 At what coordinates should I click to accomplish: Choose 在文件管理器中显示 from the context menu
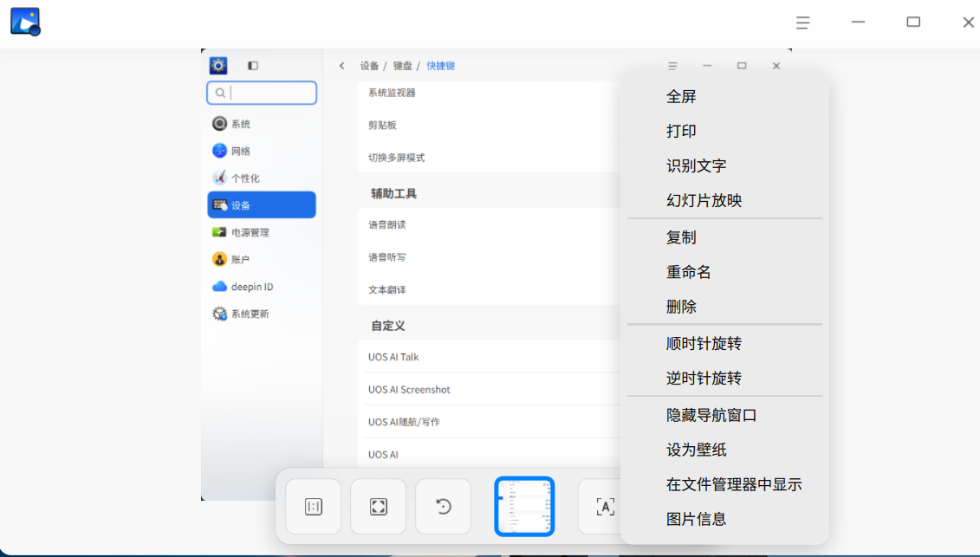[725, 484]
